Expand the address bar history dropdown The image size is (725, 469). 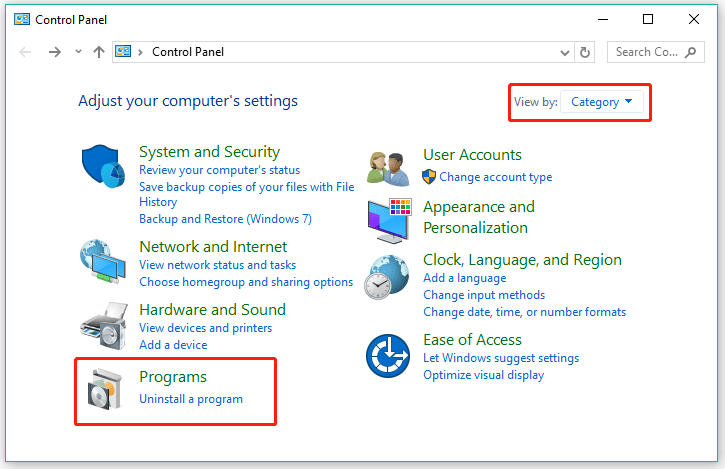click(565, 53)
